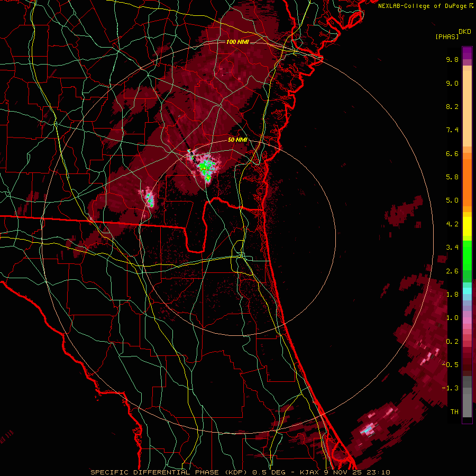
Task: Click the cyan echo in the bottom-right rainband
Action: click(x=368, y=430)
